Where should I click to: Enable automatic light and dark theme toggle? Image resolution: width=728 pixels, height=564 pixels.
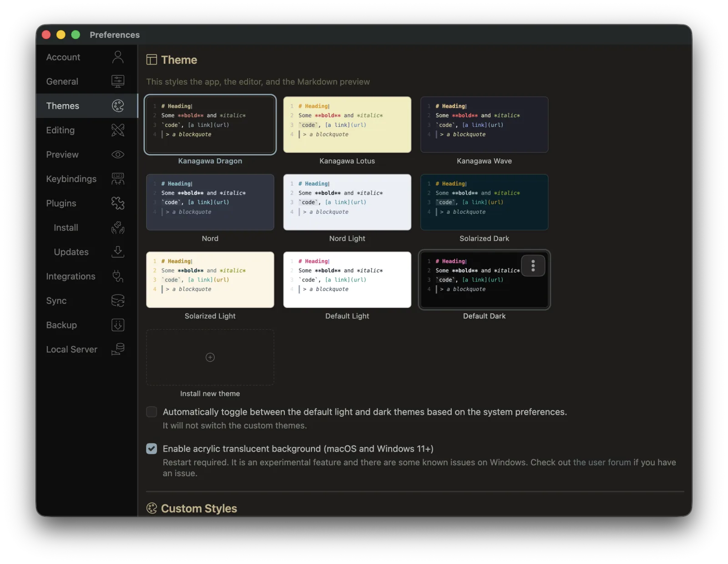pyautogui.click(x=152, y=412)
